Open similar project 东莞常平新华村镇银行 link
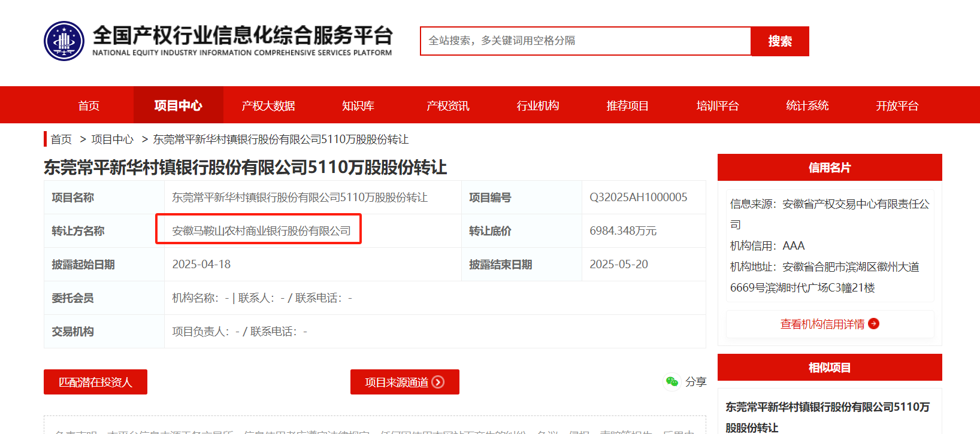The width and height of the screenshot is (980, 434). [827, 417]
